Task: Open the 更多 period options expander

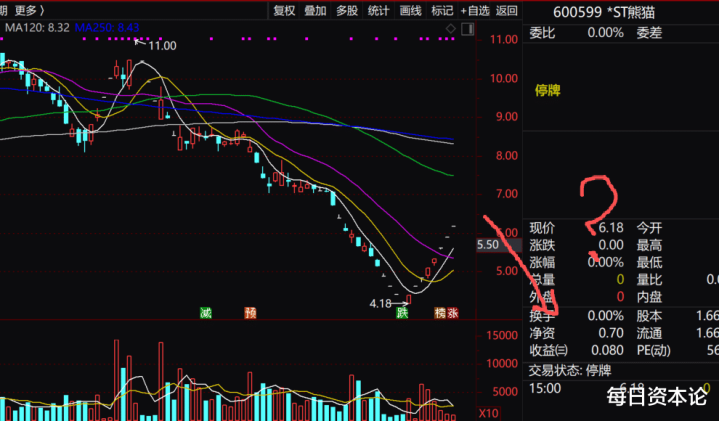Action: point(29,10)
